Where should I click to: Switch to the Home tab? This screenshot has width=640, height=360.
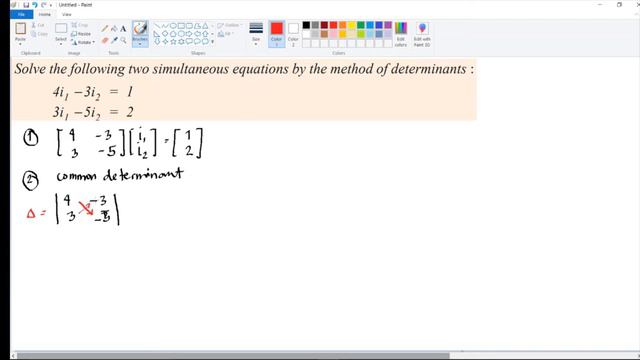pos(44,14)
